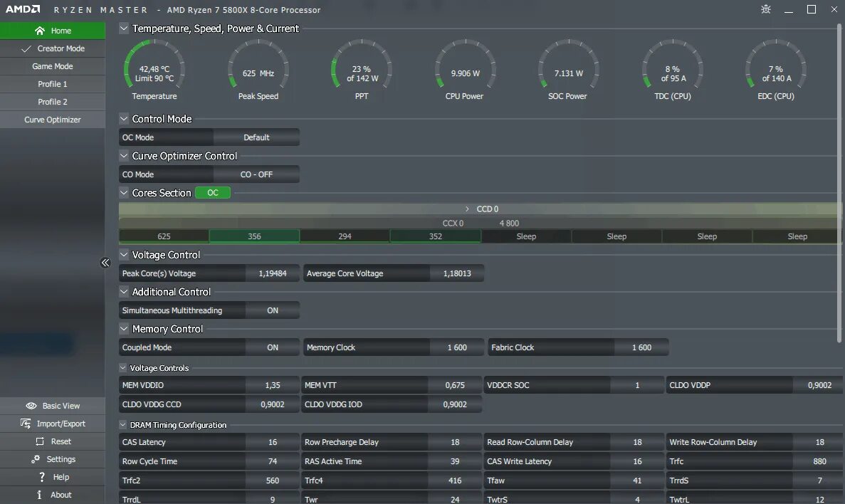
Task: Collapse sidebar with double chevron icon
Action: click(105, 263)
